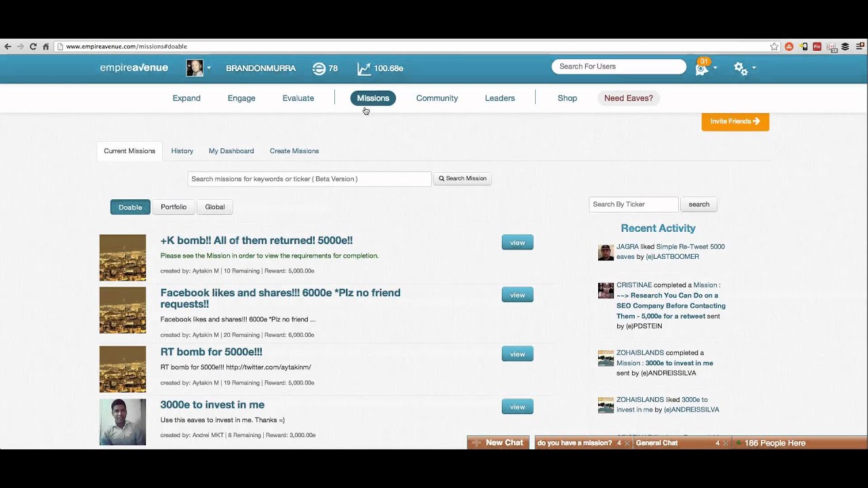Click the +1 counter extension icon
Screen dimensions: 868x488
click(831, 47)
